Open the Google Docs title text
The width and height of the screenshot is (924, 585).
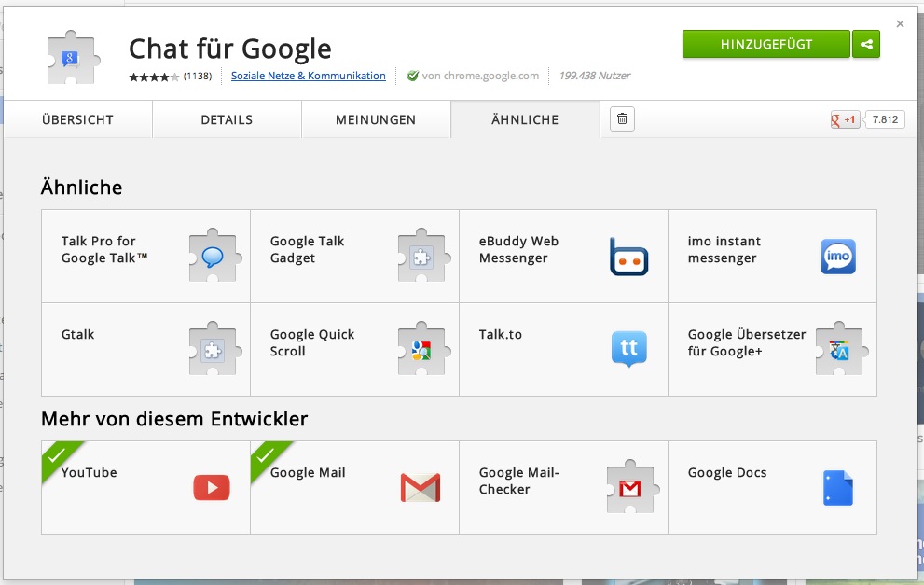point(727,472)
